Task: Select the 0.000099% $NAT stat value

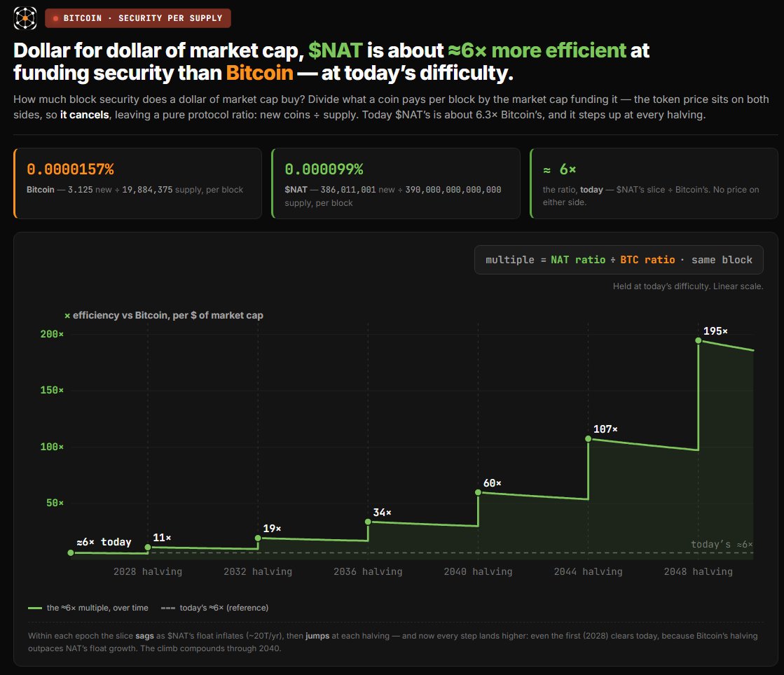Action: [324, 169]
